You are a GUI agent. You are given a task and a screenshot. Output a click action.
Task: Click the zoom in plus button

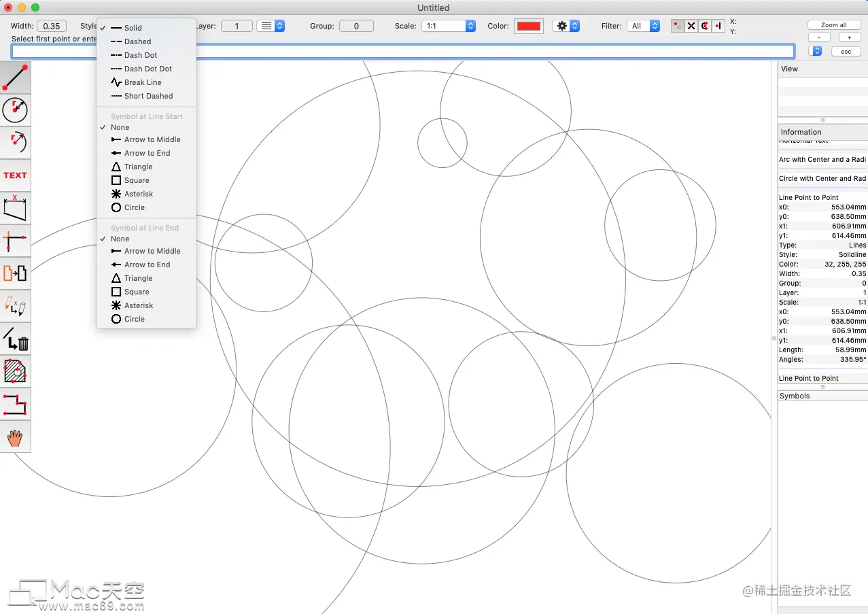coord(850,37)
